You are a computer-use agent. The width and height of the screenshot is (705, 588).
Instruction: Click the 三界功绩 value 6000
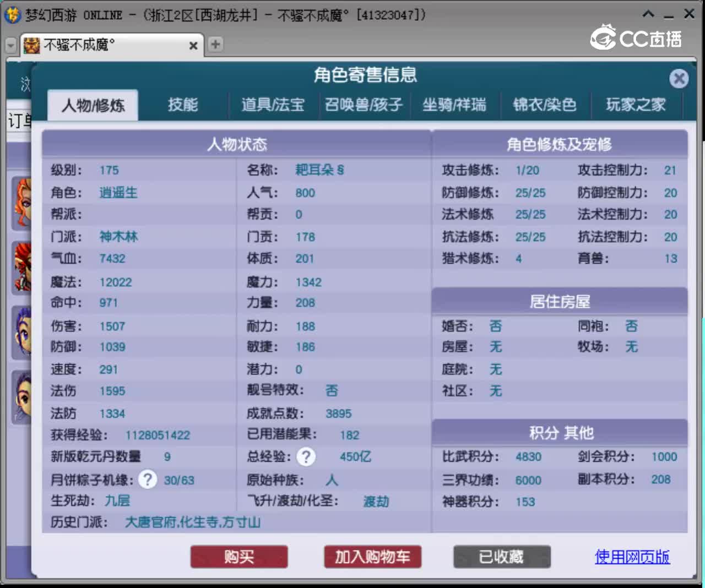528,480
